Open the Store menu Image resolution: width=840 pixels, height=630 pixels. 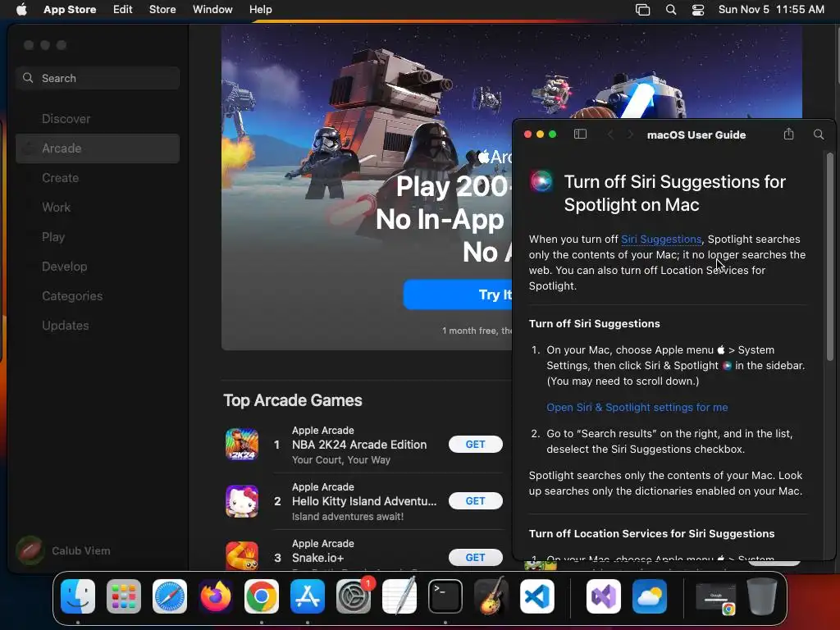(x=162, y=10)
